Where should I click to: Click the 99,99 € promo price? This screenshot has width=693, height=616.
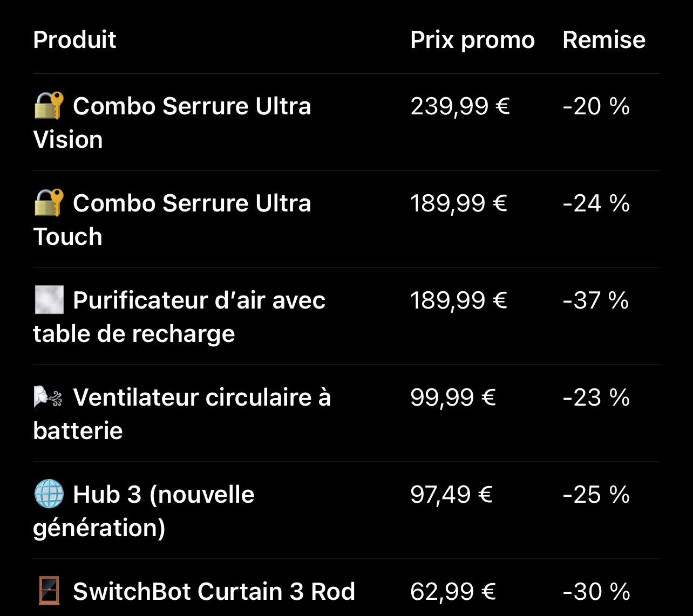(x=453, y=398)
